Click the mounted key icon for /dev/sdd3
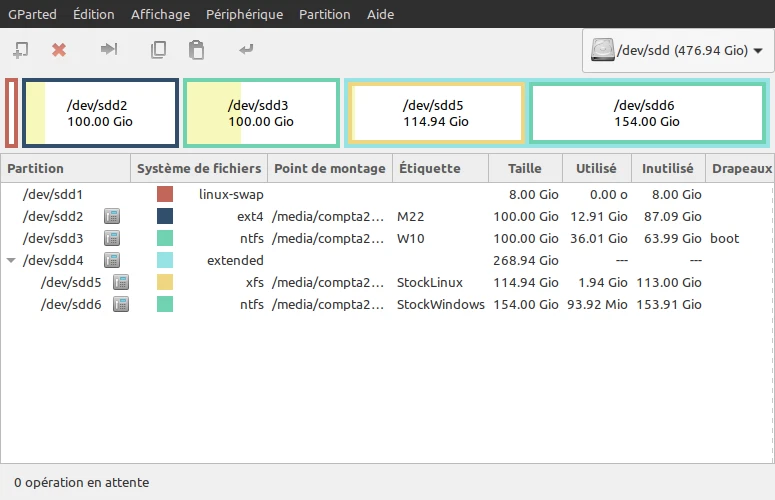This screenshot has width=775, height=500. 112,238
